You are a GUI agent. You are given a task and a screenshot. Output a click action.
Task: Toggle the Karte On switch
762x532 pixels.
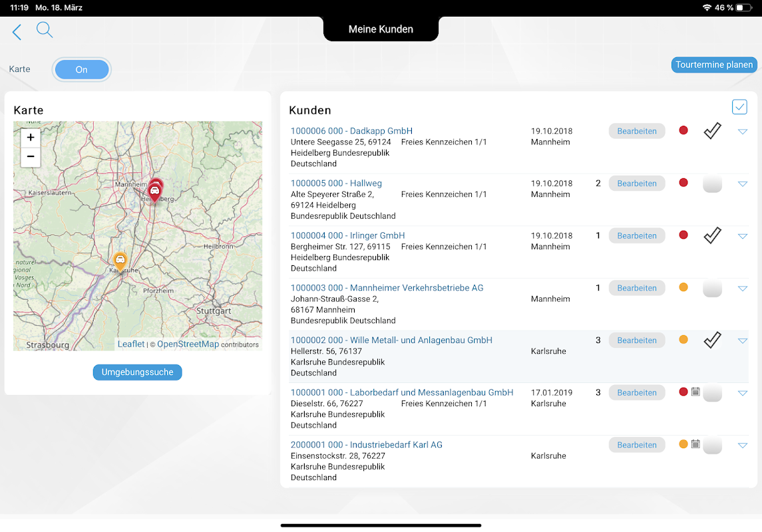pyautogui.click(x=82, y=69)
